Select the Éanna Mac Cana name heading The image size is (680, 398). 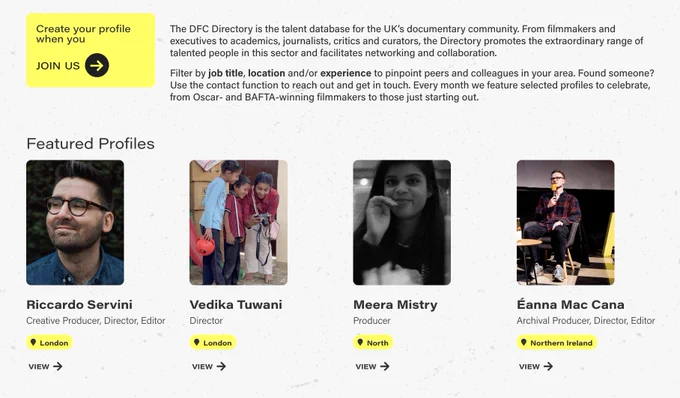click(570, 305)
